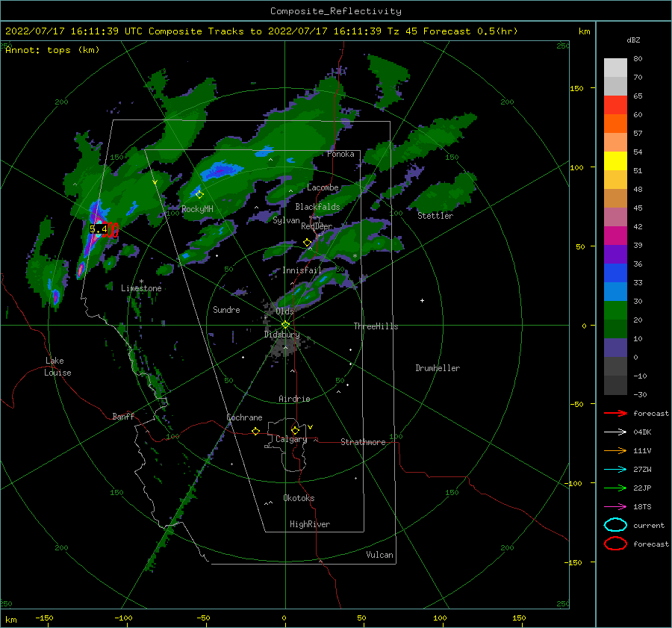This screenshot has height=628, width=672.
Task: Click the Strathmore town label
Action: coord(363,442)
